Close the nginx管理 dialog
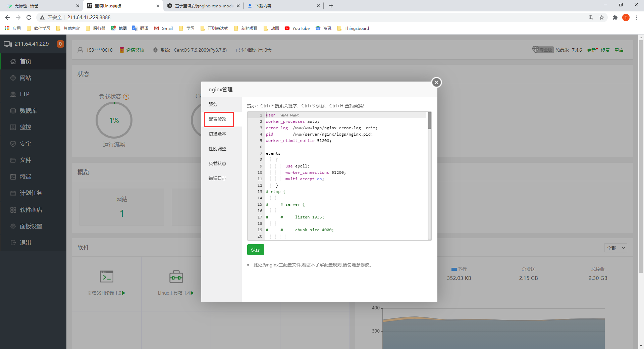This screenshot has height=349, width=644. click(436, 82)
